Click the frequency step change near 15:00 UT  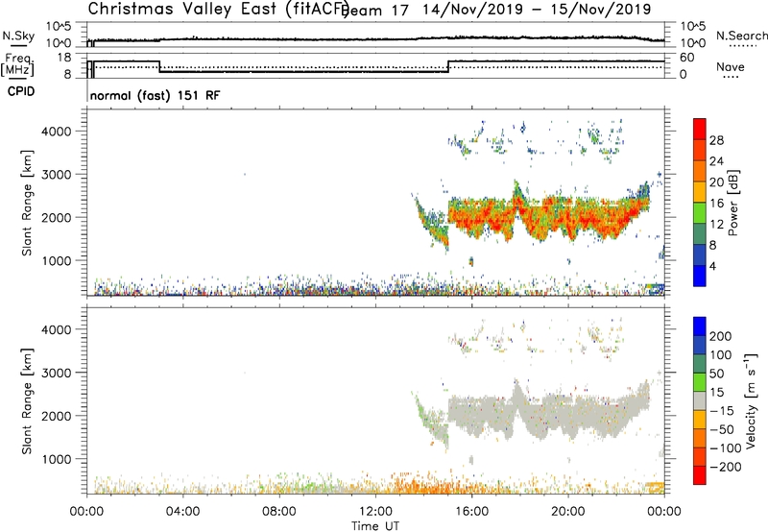448,66
